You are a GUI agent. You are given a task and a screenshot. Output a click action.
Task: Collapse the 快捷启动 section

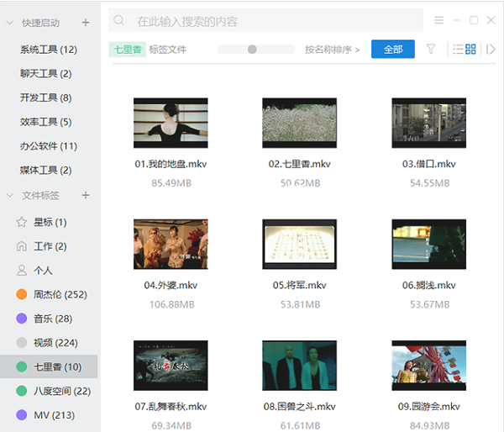click(10, 23)
